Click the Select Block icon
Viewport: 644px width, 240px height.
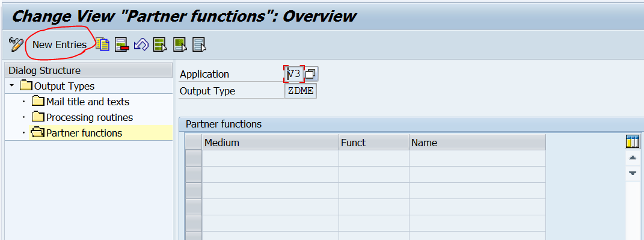(x=180, y=45)
